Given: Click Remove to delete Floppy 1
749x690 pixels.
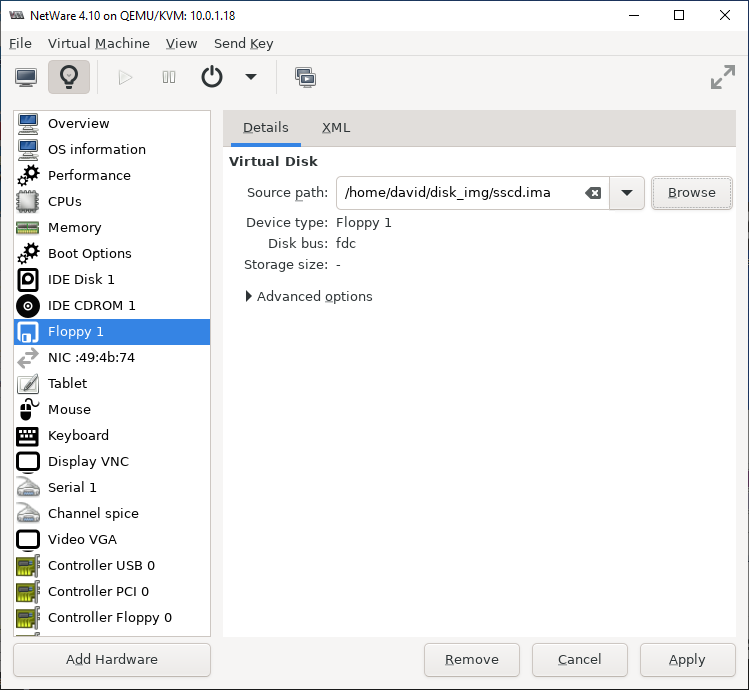Looking at the screenshot, I should (471, 660).
